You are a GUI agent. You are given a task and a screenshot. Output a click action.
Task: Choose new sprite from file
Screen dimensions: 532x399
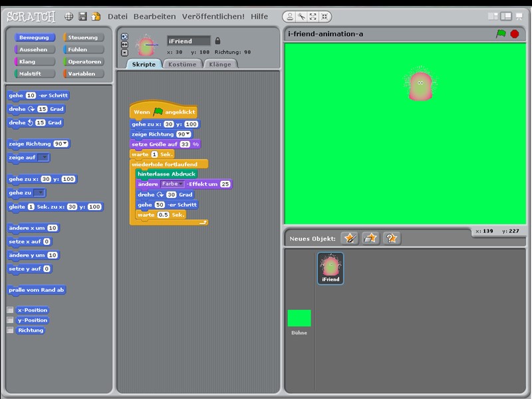(370, 238)
